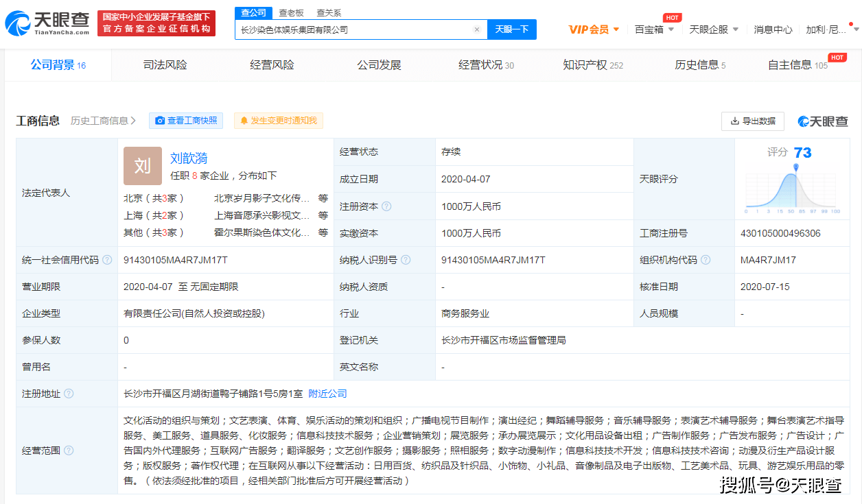This screenshot has height=504, width=862.
Task: Clear the search box using the × icon
Action: [x=477, y=29]
